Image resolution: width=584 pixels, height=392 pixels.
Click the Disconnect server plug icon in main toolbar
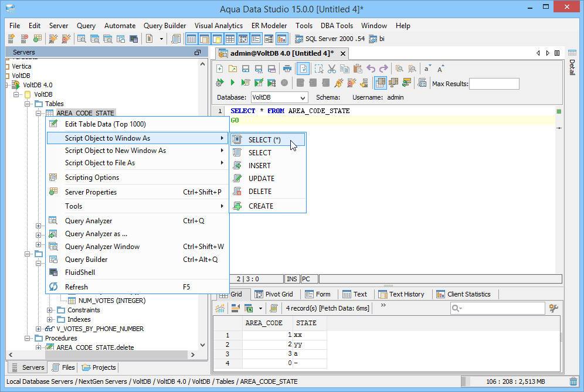[x=66, y=39]
